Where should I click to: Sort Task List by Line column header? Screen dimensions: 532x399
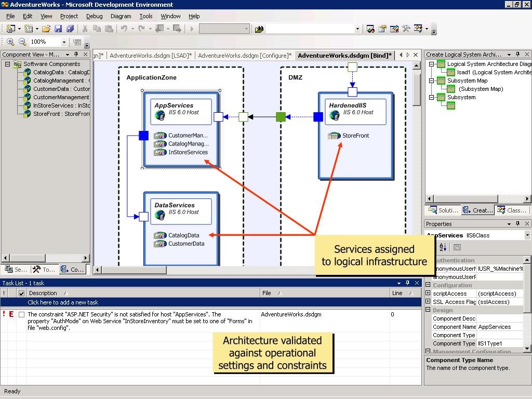click(405, 293)
